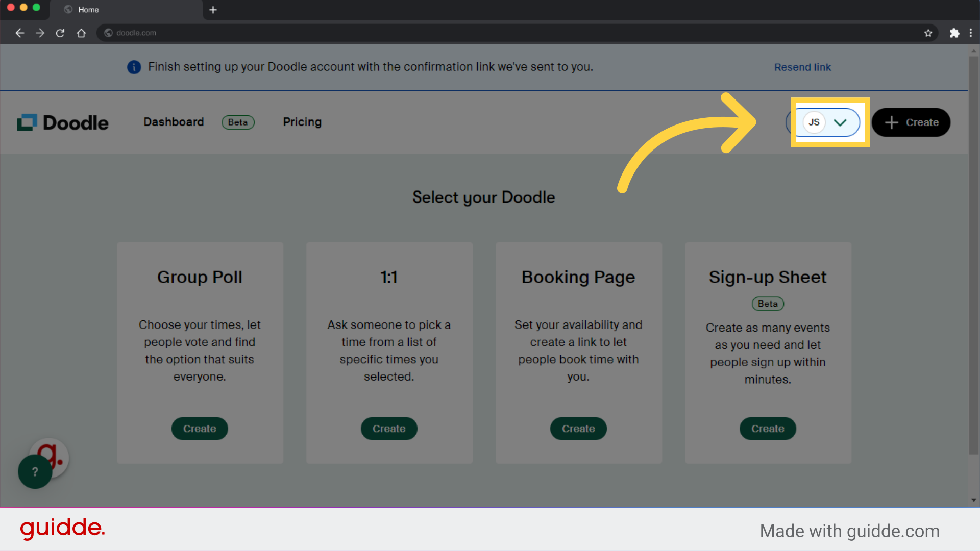Click the browser back arrow
Viewport: 980px width, 551px height.
[x=19, y=33]
